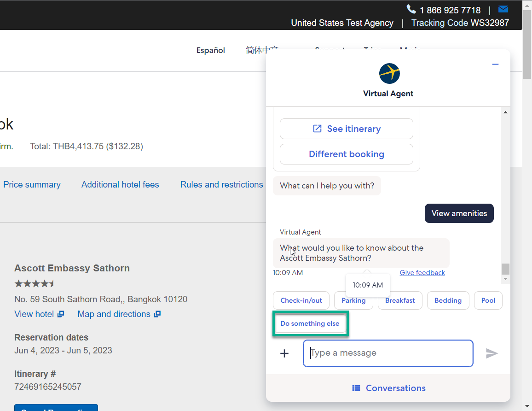Focus the Type a message field
This screenshot has height=411, width=532.
click(388, 353)
